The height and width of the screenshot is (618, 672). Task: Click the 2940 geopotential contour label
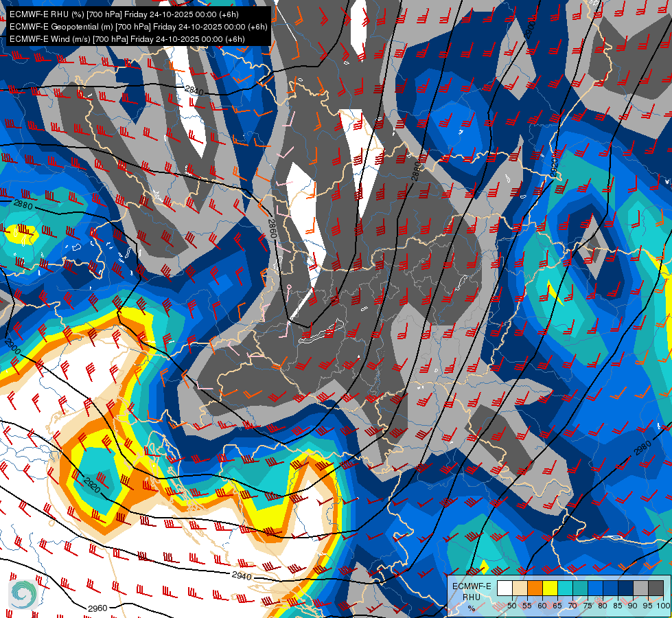tap(242, 575)
